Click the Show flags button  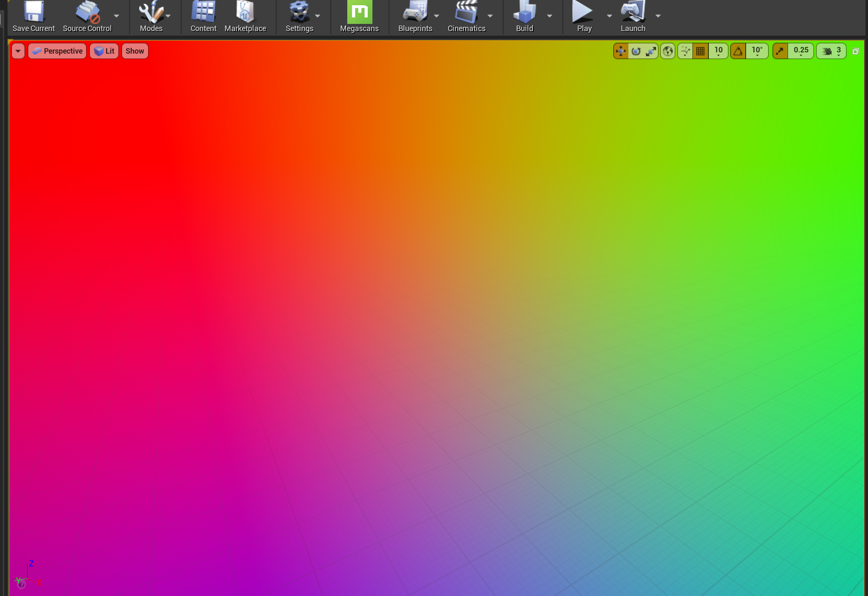(x=135, y=51)
